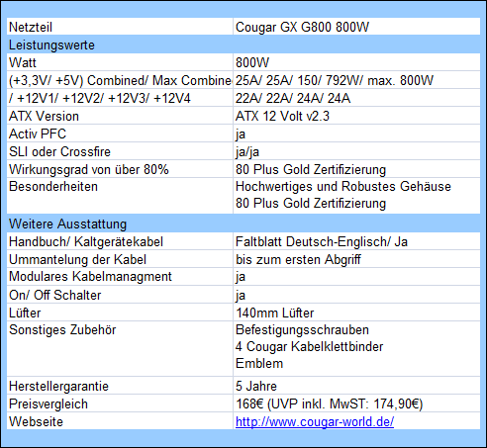Click the 'Besonderheiten' label cell

120,196
